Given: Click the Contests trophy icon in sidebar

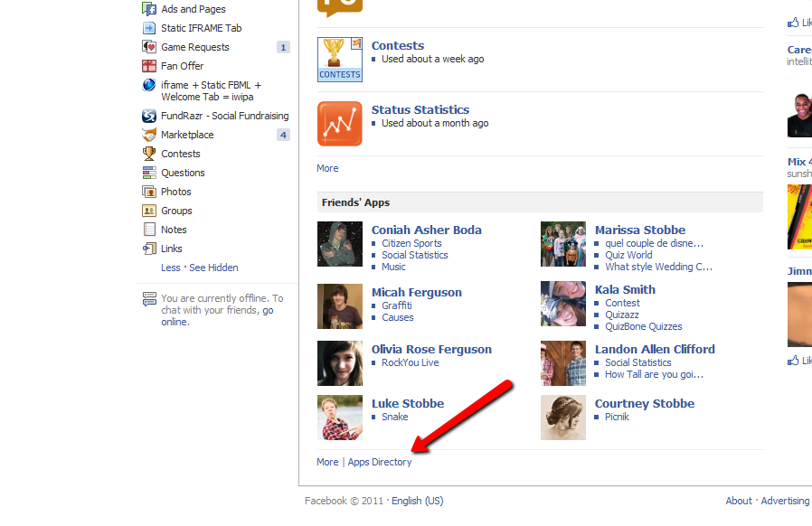Looking at the screenshot, I should click(149, 154).
